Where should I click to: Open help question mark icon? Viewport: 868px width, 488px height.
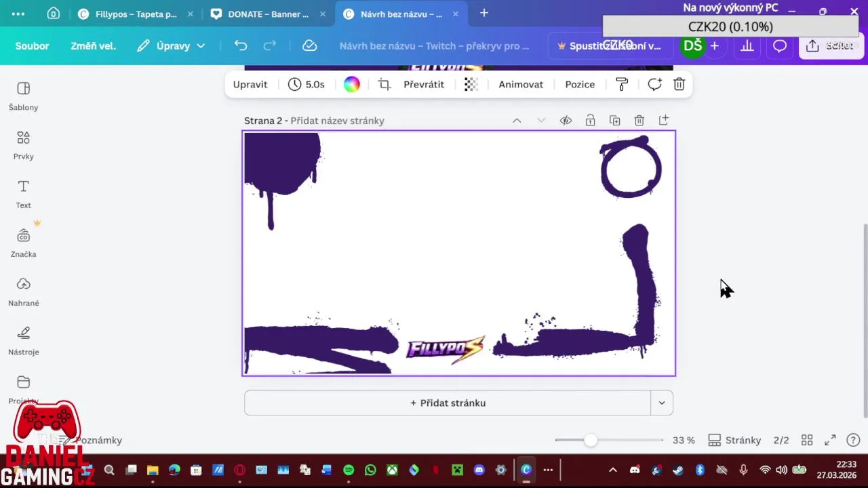pyautogui.click(x=853, y=440)
